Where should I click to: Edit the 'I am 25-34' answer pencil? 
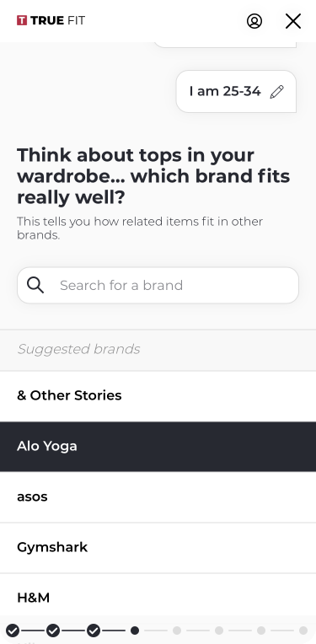(277, 92)
